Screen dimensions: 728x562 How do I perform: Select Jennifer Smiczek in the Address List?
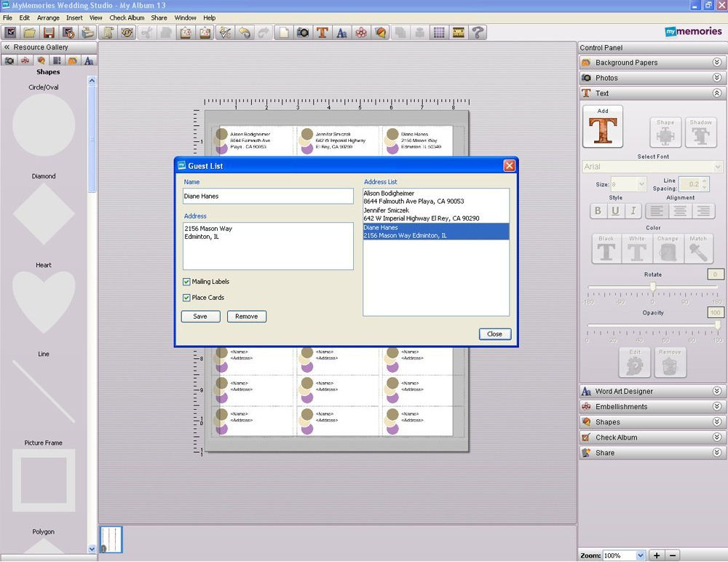pos(436,214)
